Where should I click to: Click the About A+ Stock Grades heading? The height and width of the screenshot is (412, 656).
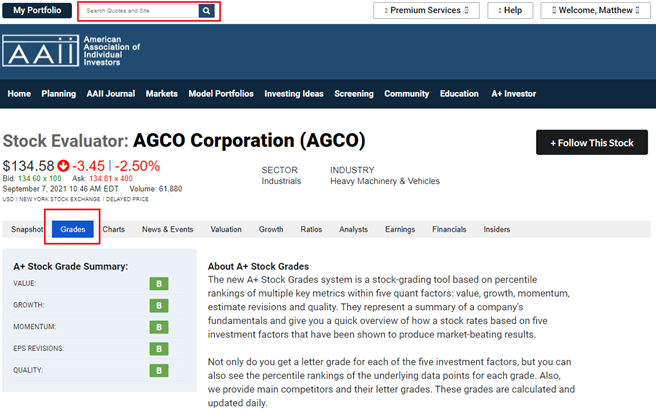click(x=258, y=266)
